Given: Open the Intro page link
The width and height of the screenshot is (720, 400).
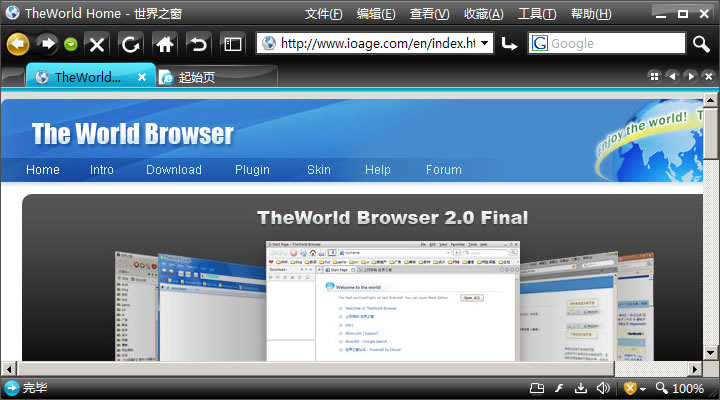Looking at the screenshot, I should coord(101,170).
